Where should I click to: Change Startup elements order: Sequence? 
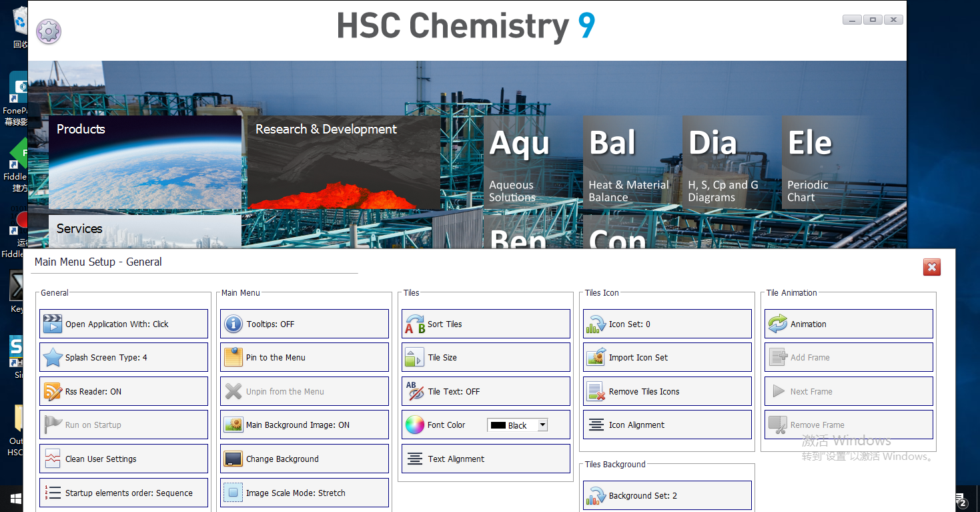[123, 493]
